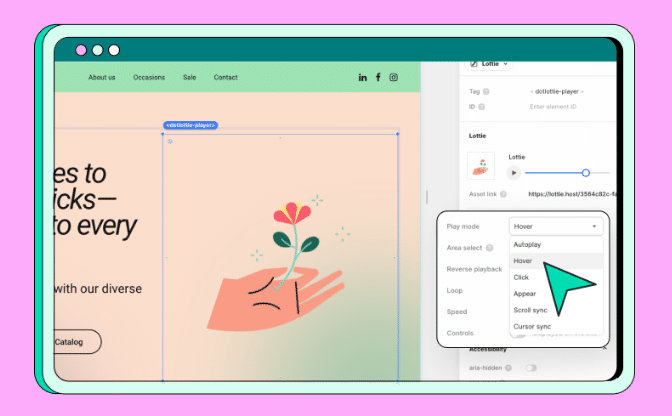The image size is (672, 416).
Task: Show help for aria-hidden
Action: point(508,368)
